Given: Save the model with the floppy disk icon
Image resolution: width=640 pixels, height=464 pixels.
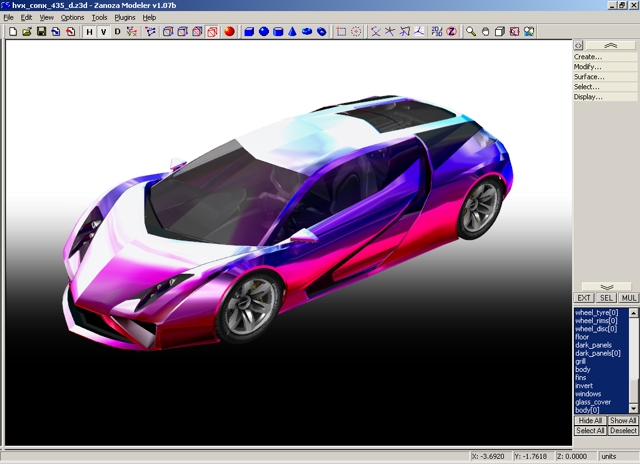Looking at the screenshot, I should click(x=41, y=32).
